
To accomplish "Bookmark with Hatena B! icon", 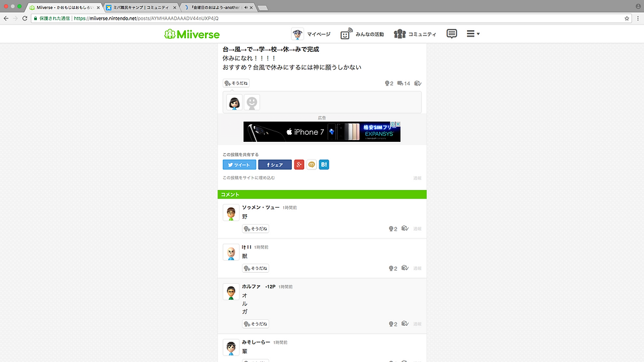I will click(324, 165).
